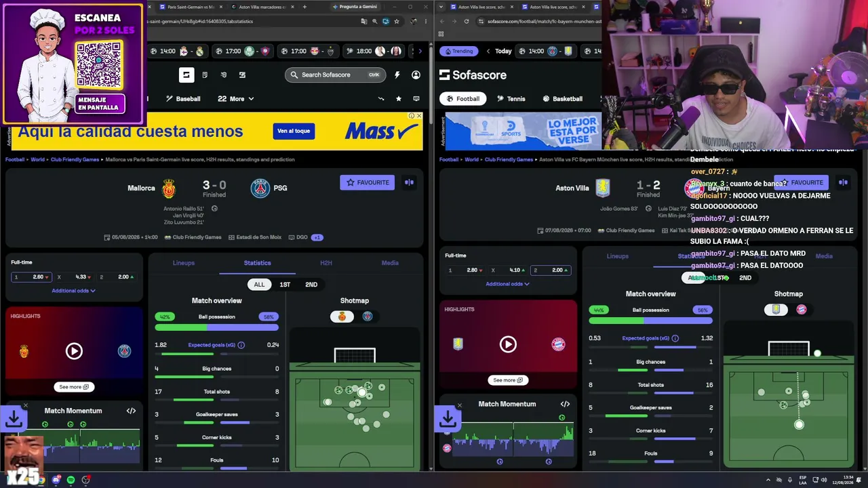Click See more under the Aston Villa highlights
This screenshot has height=488, width=868.
point(508,380)
